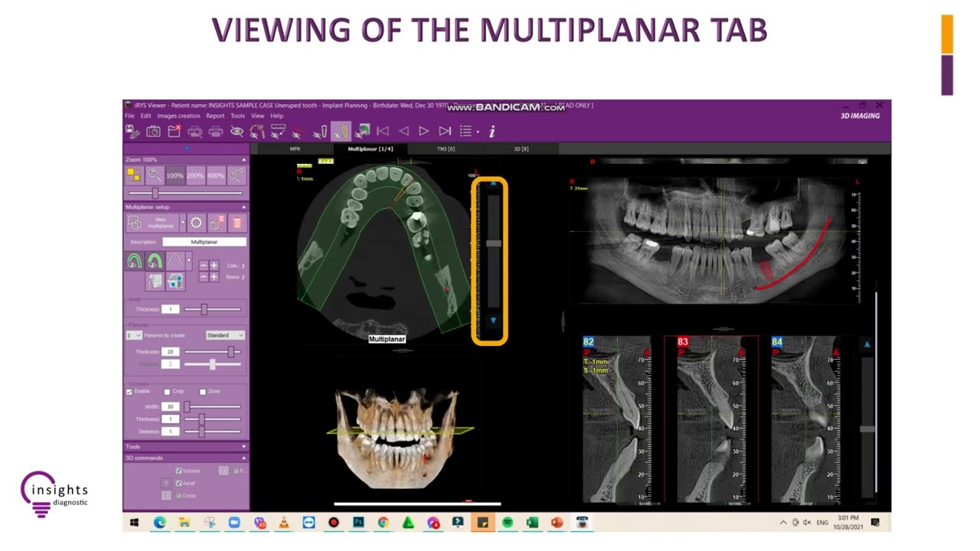The height and width of the screenshot is (551, 980).
Task: Toggle the Volume checkbox in 3D commands
Action: coord(178,471)
